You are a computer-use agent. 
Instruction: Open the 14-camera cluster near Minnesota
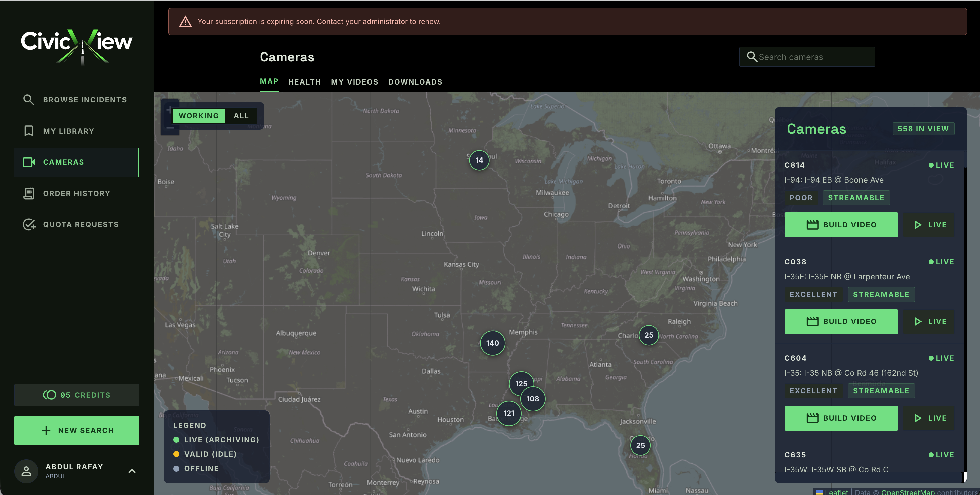click(479, 160)
